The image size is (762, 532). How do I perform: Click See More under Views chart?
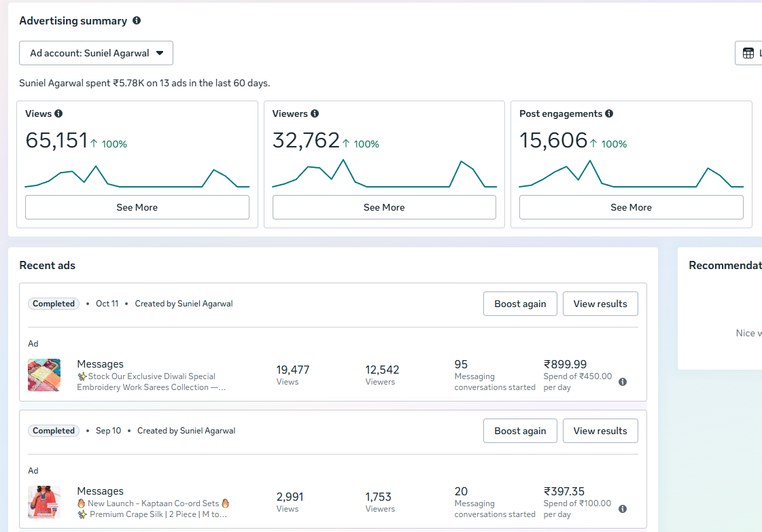(137, 207)
